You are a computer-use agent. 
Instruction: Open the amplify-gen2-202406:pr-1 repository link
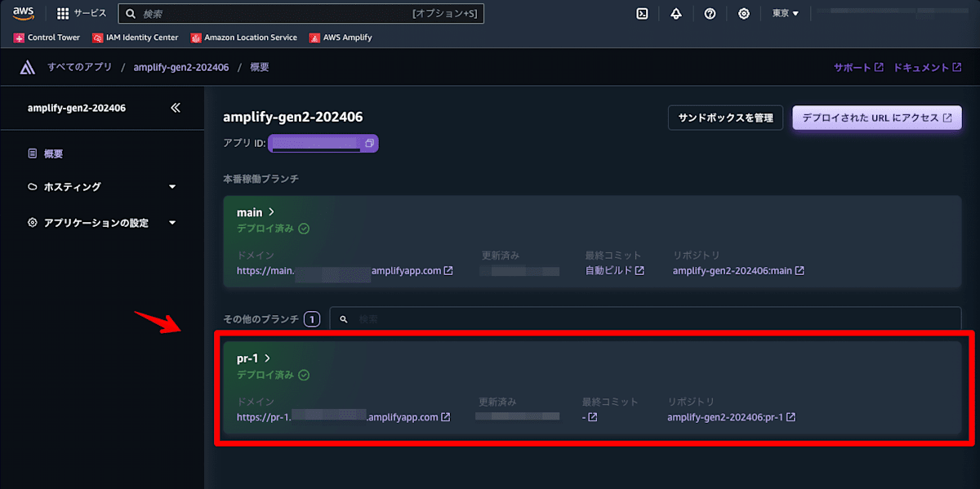(x=732, y=417)
